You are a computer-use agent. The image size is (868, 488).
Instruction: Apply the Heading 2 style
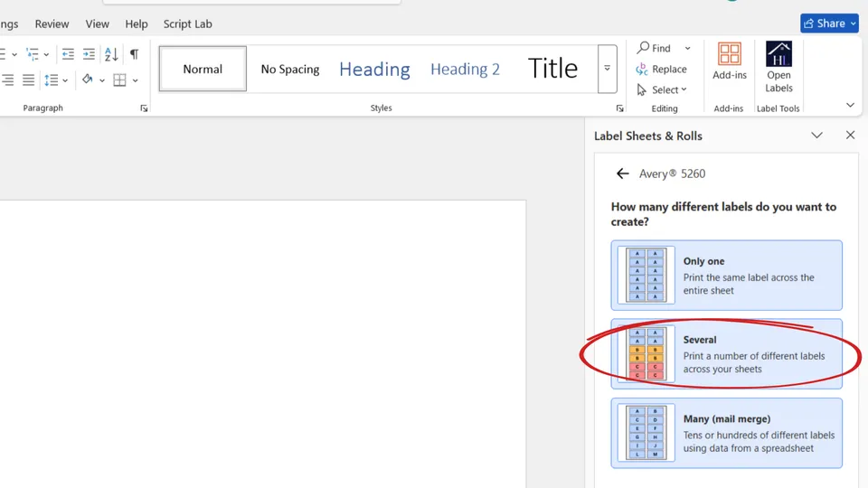coord(465,69)
